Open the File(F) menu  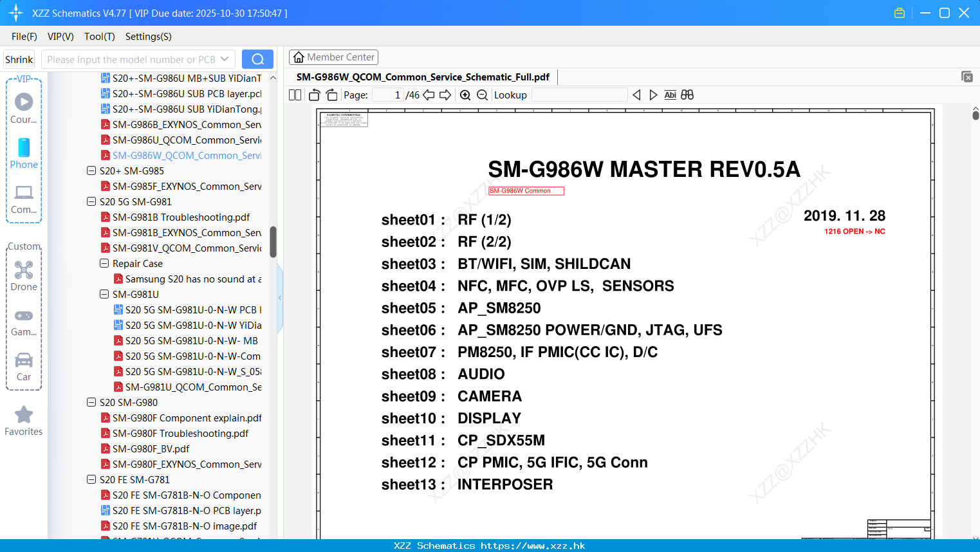click(24, 37)
